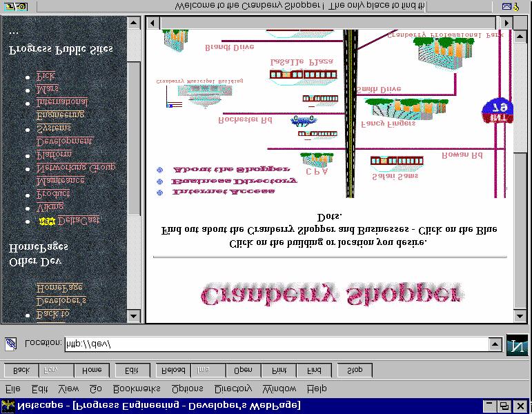The height and width of the screenshot is (414, 532).
Task: Open the Product Maintenance sidebar link
Action: tap(61, 187)
